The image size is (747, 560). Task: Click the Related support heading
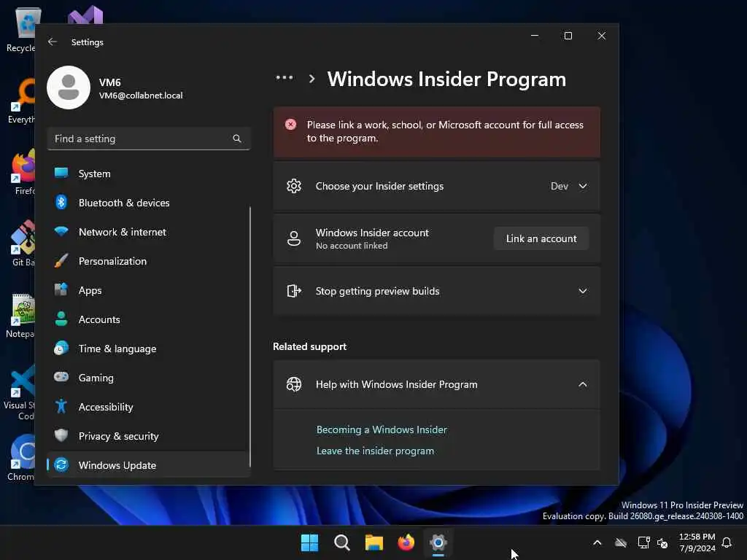pos(309,346)
